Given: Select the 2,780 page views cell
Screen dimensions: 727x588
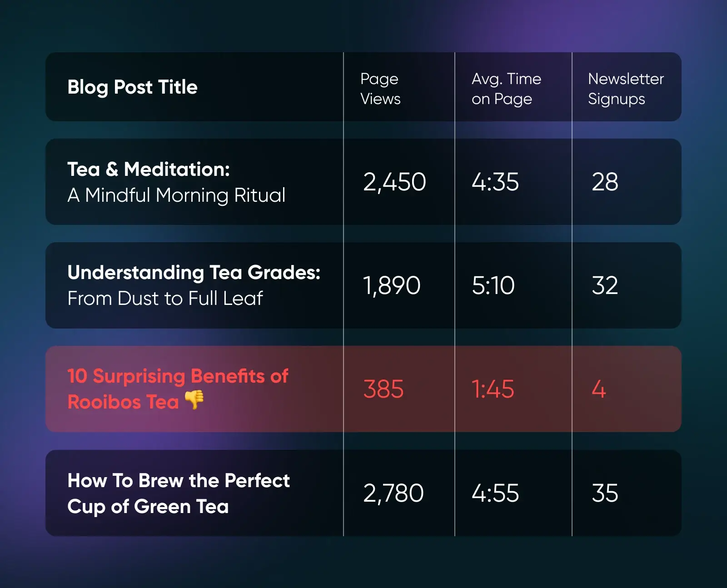Looking at the screenshot, I should point(393,493).
